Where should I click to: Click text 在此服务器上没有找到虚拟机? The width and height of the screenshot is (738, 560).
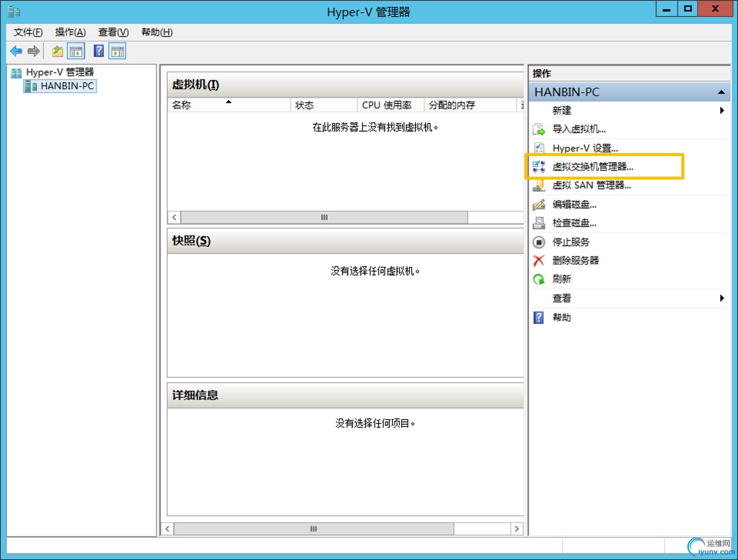point(375,127)
